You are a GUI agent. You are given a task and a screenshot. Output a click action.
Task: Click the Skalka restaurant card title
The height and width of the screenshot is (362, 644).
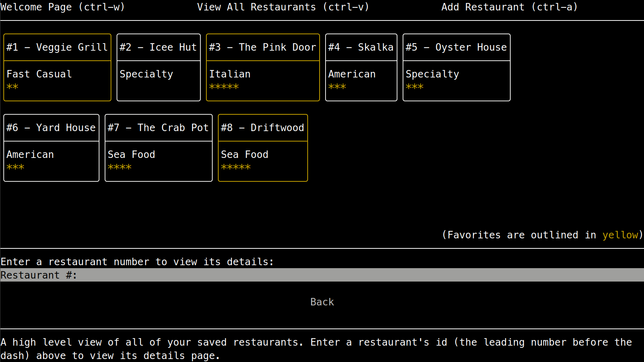tap(361, 47)
